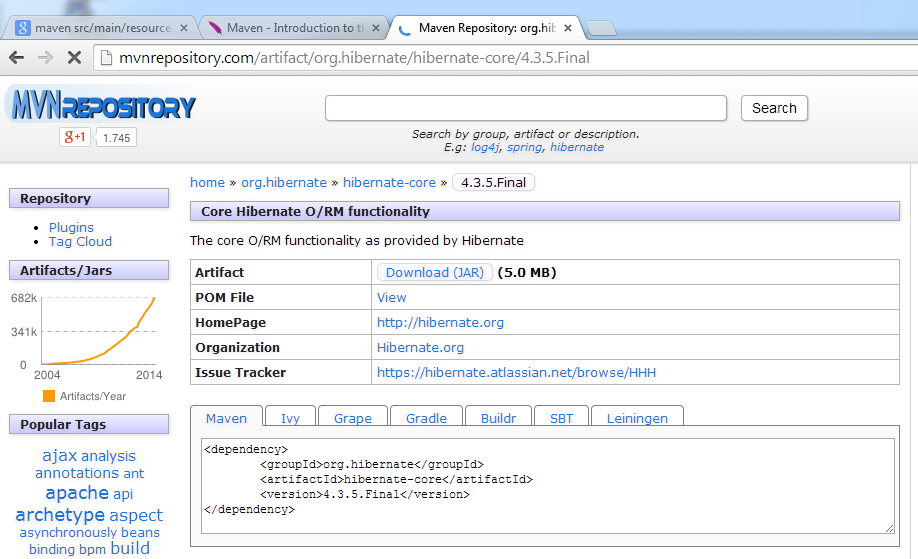Open org.hibernate breadcrumb link
918x559 pixels.
click(284, 183)
